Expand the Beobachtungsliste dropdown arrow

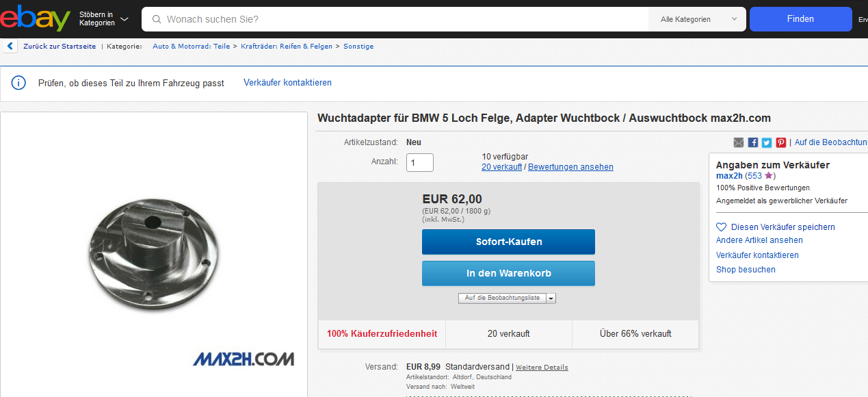(551, 298)
